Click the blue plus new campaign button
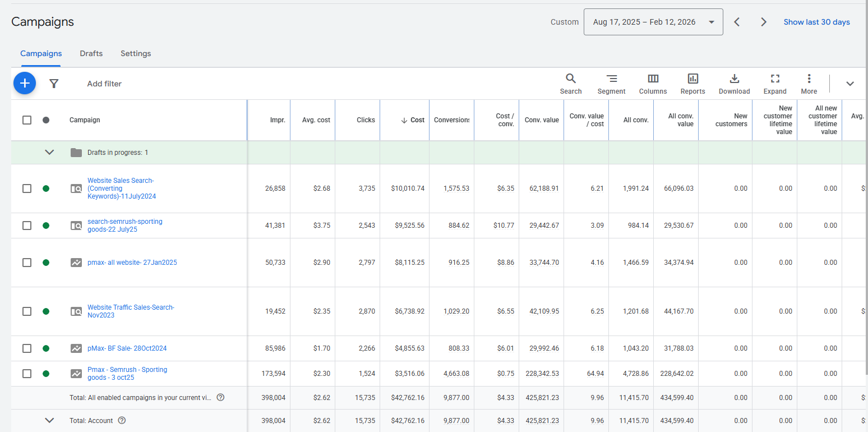Viewport: 868px width, 432px height. coord(25,84)
